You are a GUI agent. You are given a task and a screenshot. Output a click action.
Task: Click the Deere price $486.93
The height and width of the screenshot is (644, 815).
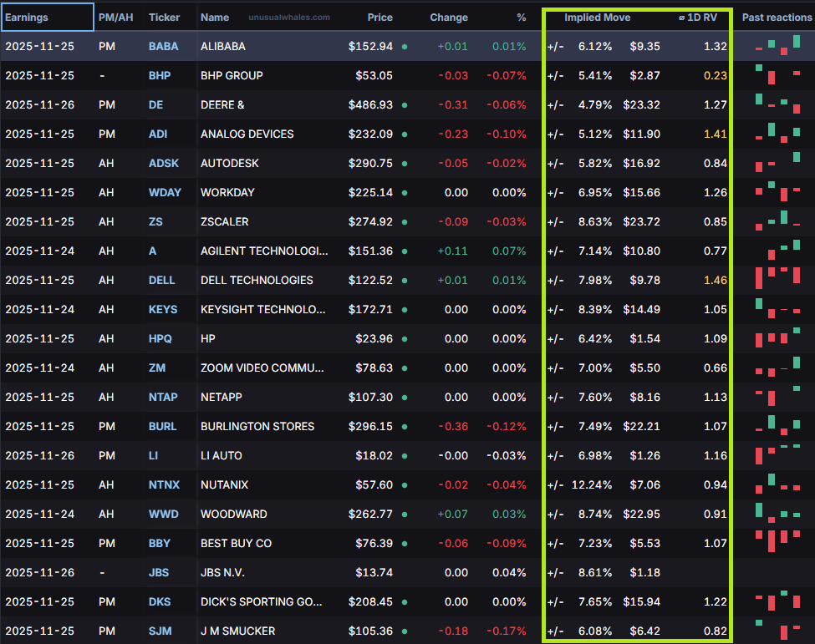click(x=370, y=105)
